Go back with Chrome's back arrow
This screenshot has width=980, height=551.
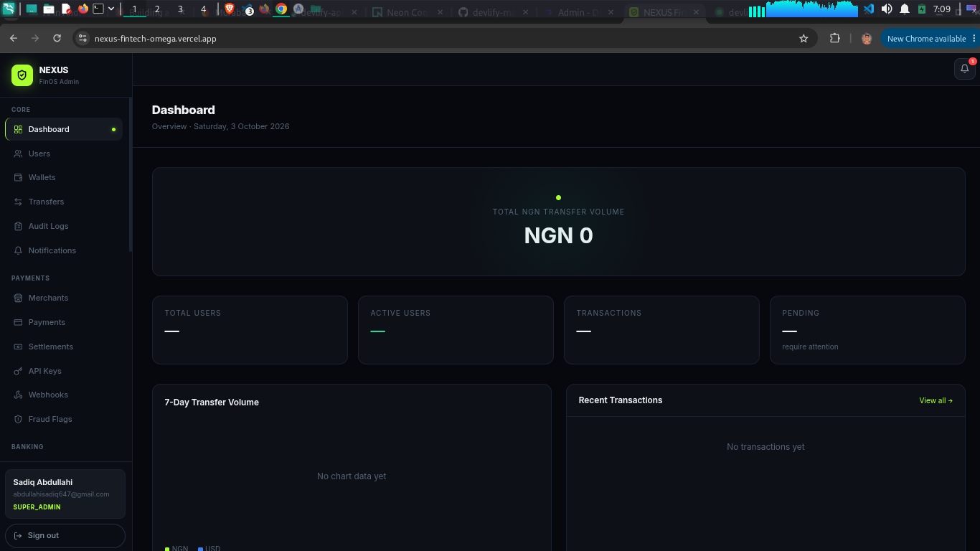coord(14,38)
